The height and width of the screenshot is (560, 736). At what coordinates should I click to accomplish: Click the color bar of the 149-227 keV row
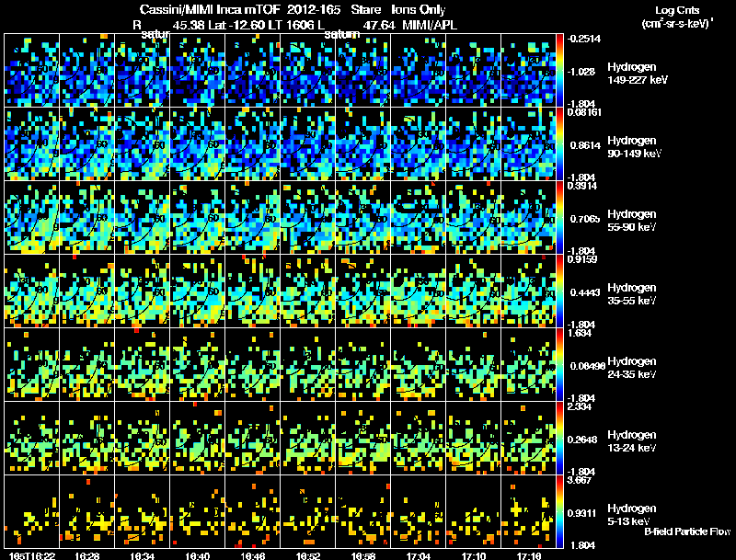(559, 71)
